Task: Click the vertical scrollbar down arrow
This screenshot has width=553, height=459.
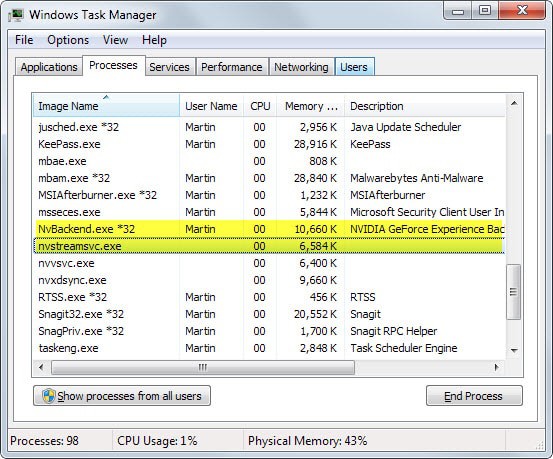Action: tap(514, 350)
